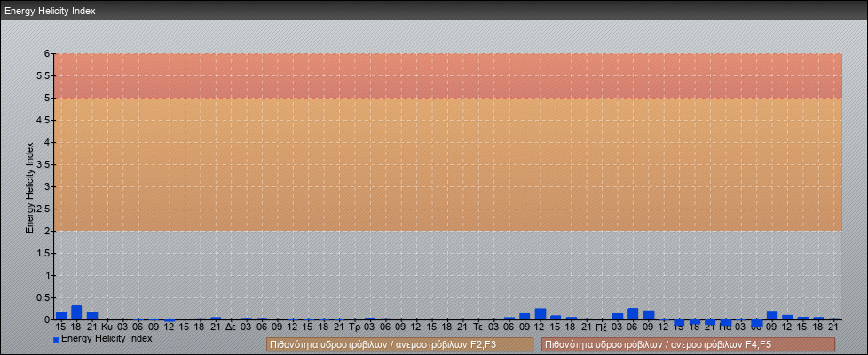Toggle the Energy Helicity Index legend label
The height and width of the screenshot is (355, 868).
click(x=107, y=338)
